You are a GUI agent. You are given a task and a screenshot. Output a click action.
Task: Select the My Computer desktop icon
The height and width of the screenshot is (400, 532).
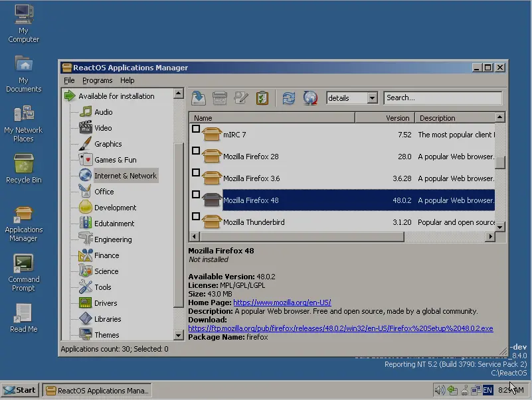[x=24, y=14]
